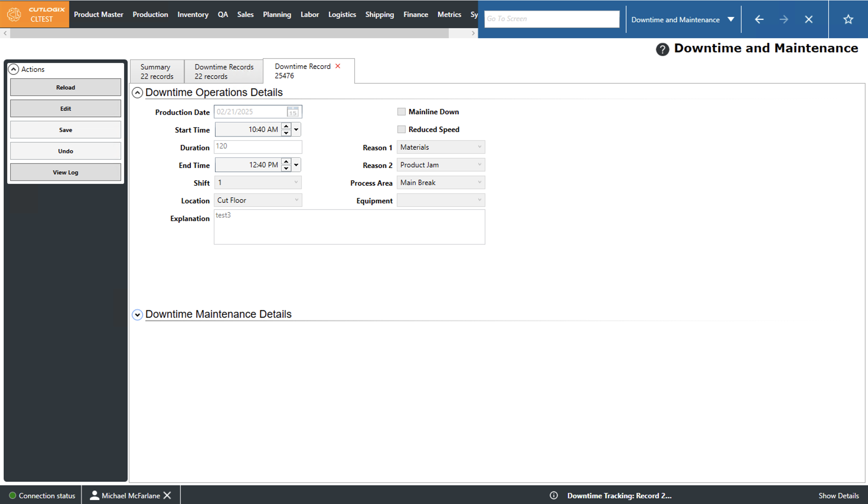Switch to the Downtime Records tab
Screen dimensions: 868x504
pyautogui.click(x=223, y=72)
